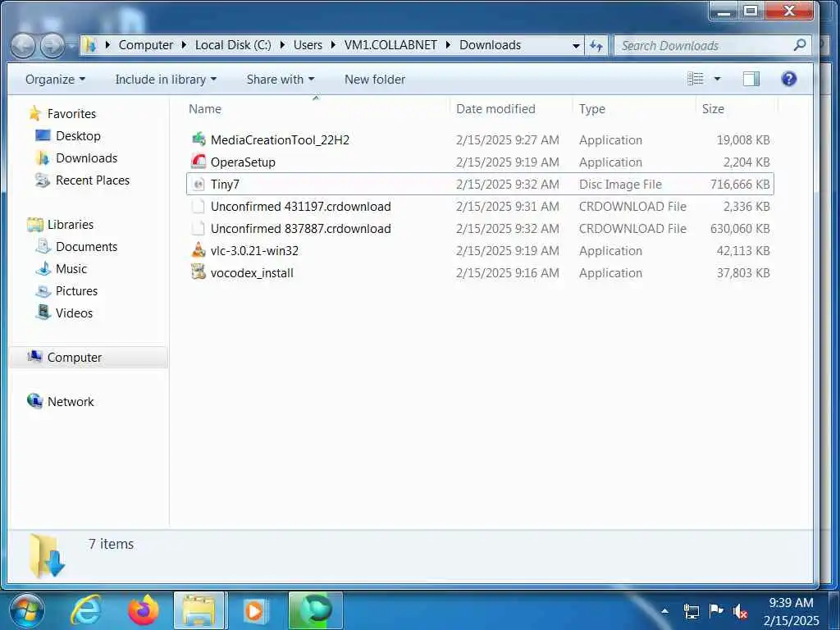Viewport: 840px width, 630px height.
Task: Click the 2/15/2025 9:27 AM date cell
Action: click(507, 139)
